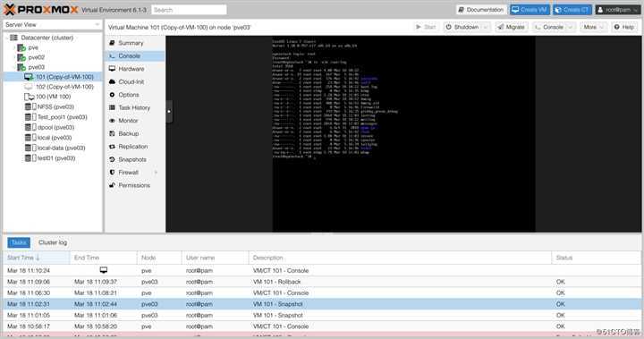644x339 pixels.
Task: Click the Create CT button
Action: click(x=572, y=10)
